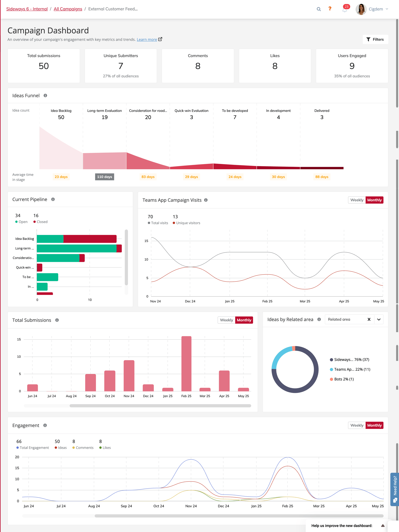Switch Teams App Campaign Visits to Weekly
This screenshot has height=532, width=399.
click(357, 200)
